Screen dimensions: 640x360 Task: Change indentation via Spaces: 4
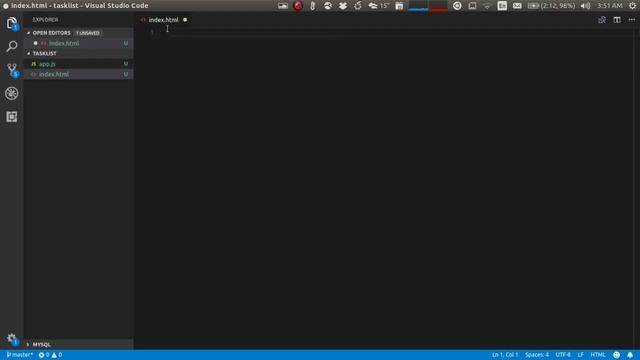tap(537, 355)
